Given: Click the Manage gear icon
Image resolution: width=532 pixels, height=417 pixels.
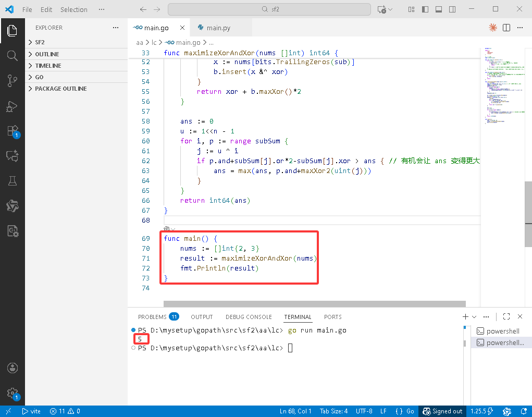Looking at the screenshot, I should point(12,393).
